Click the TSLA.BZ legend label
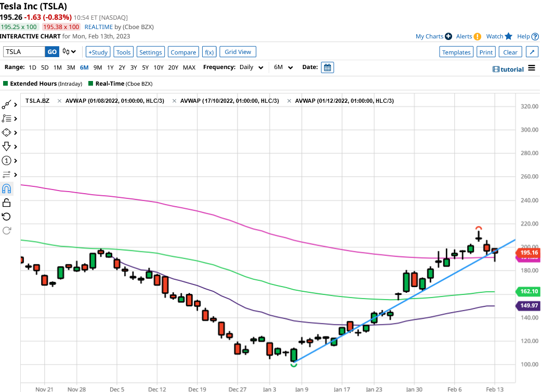 (37, 101)
